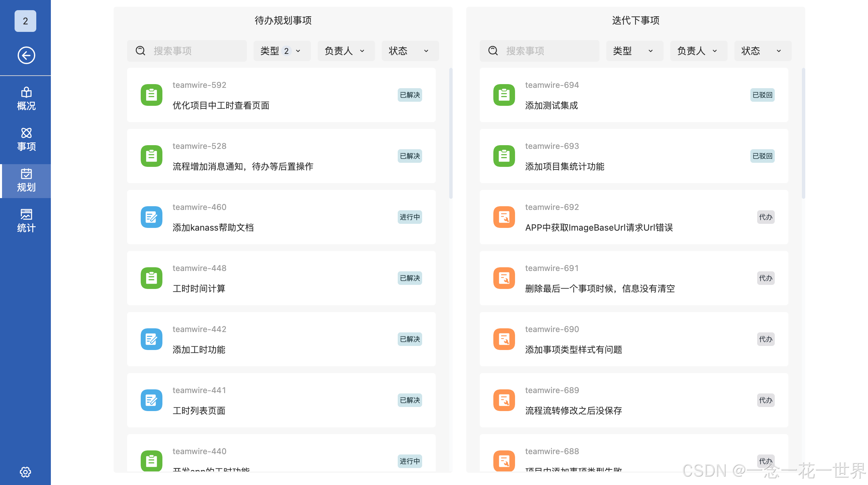Click the back arrow in the sidebar
This screenshot has height=485, width=868.
click(26, 55)
